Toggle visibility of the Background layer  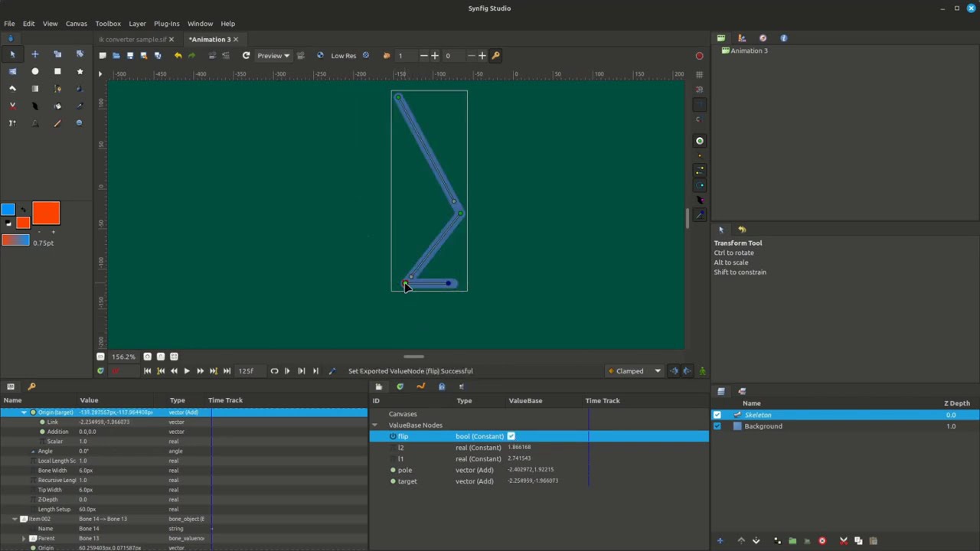(x=717, y=426)
